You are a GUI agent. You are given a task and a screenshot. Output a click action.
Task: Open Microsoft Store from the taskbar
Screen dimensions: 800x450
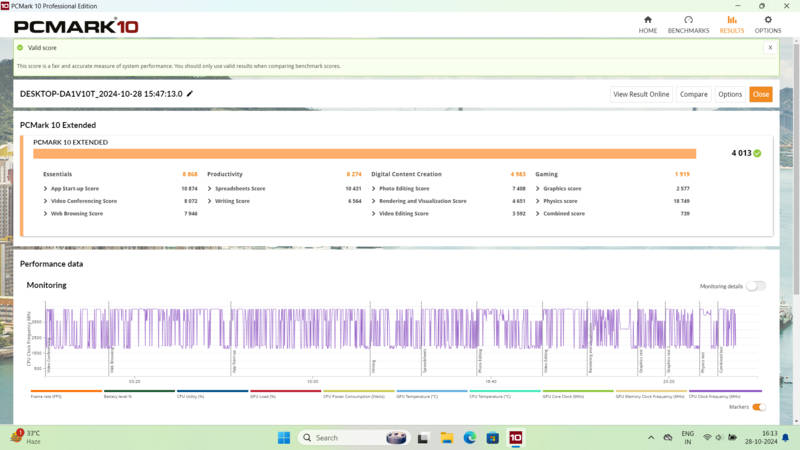click(x=492, y=438)
